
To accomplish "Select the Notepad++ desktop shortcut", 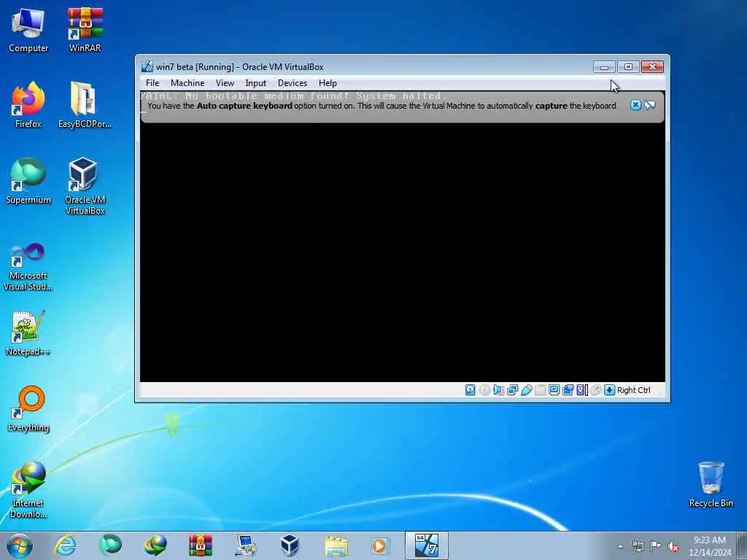I will (28, 332).
